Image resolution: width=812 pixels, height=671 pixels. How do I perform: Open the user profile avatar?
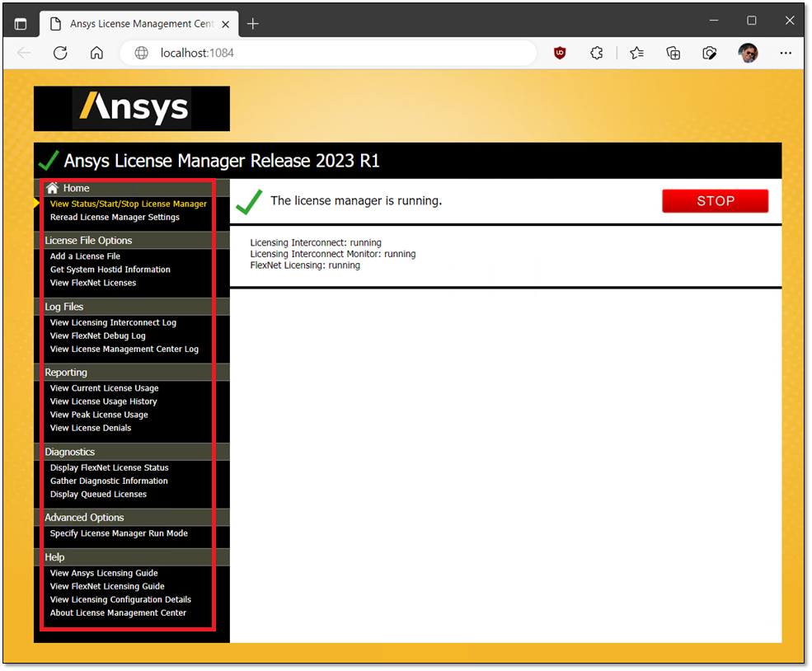(x=748, y=53)
